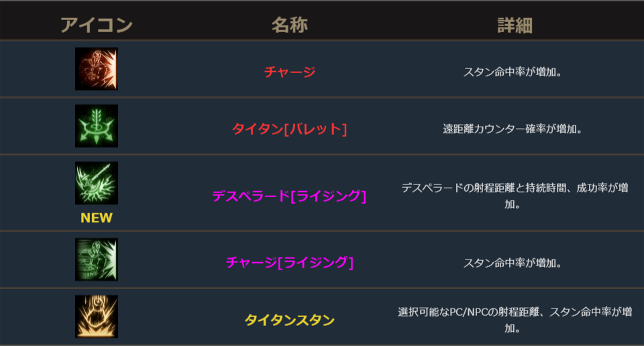
Task: Click チャージ[ライジング] row's スタン命中率 description
Action: [515, 263]
